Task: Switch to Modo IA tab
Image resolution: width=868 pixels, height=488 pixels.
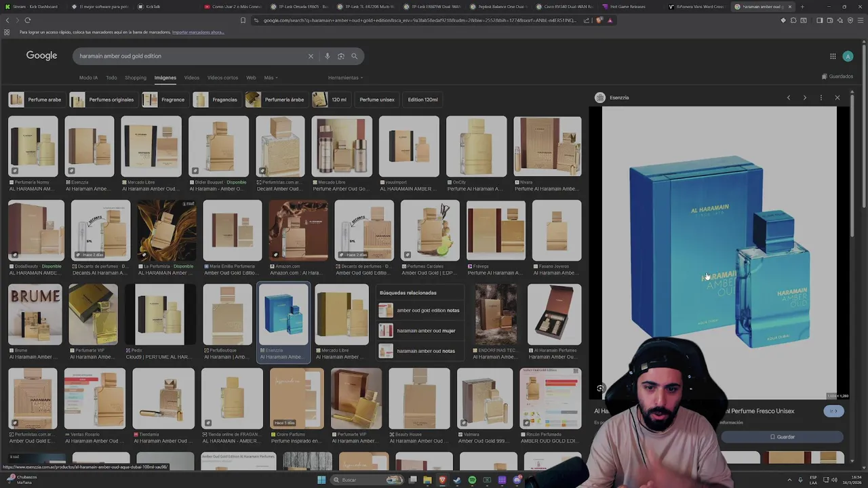Action: [x=88, y=78]
